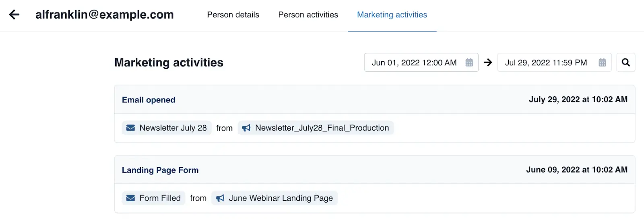Switch to the Person details tab

[233, 15]
